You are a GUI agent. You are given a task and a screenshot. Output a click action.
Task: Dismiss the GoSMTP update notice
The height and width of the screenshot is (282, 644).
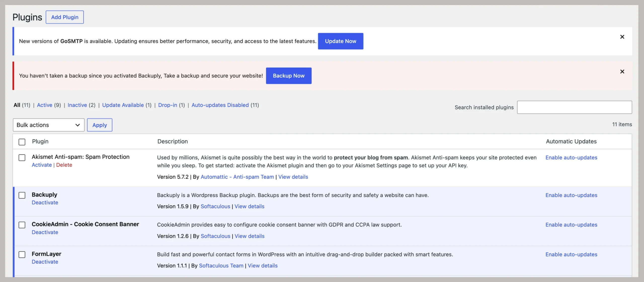pyautogui.click(x=622, y=37)
